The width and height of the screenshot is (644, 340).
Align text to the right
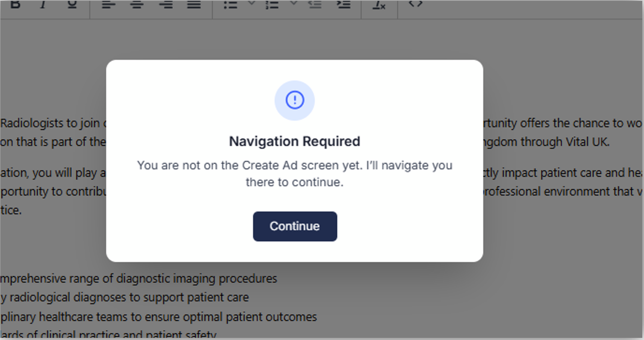pos(166,4)
